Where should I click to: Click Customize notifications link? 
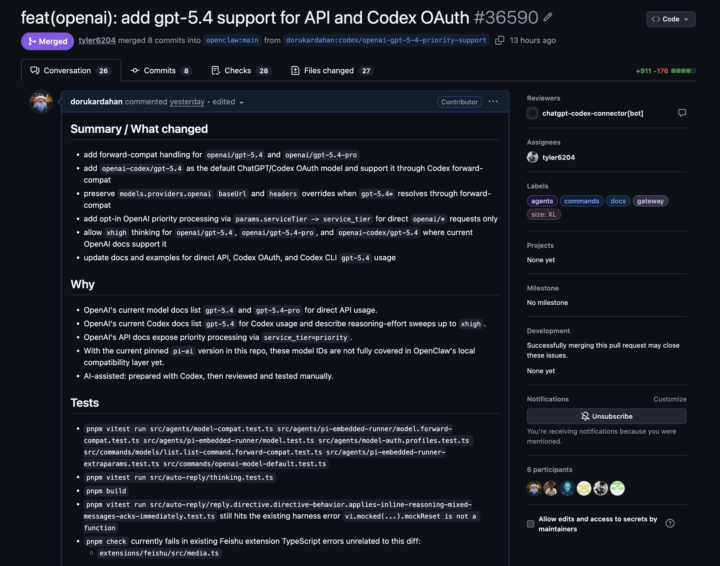[669, 399]
